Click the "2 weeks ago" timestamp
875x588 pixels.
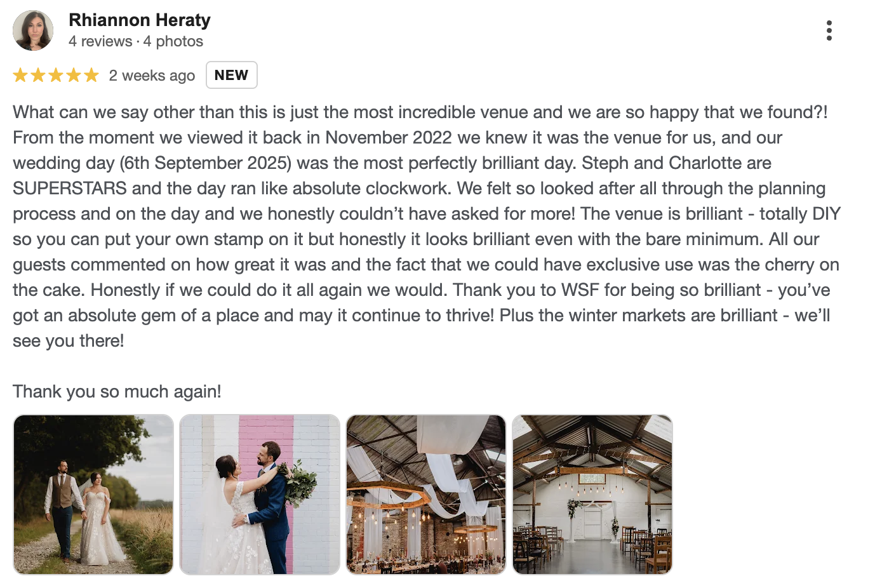152,76
